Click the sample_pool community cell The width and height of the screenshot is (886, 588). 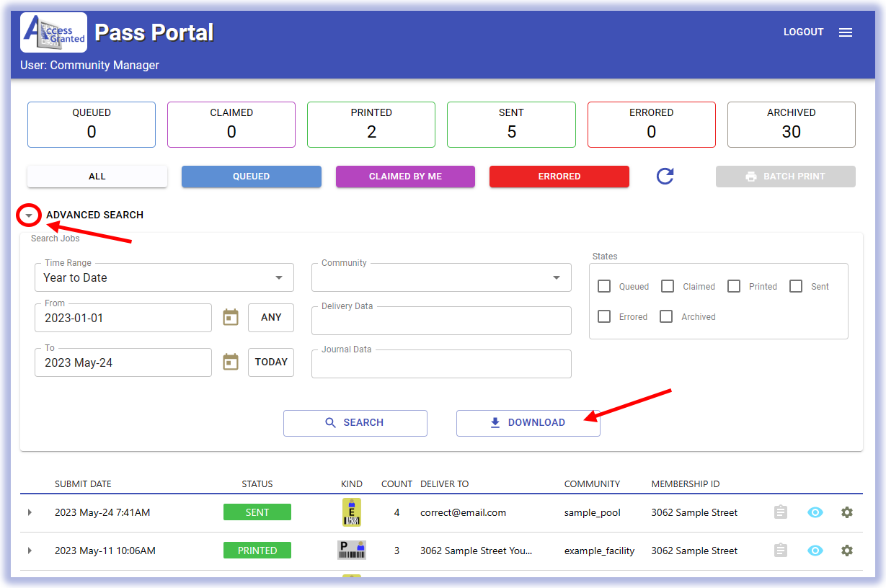[593, 512]
